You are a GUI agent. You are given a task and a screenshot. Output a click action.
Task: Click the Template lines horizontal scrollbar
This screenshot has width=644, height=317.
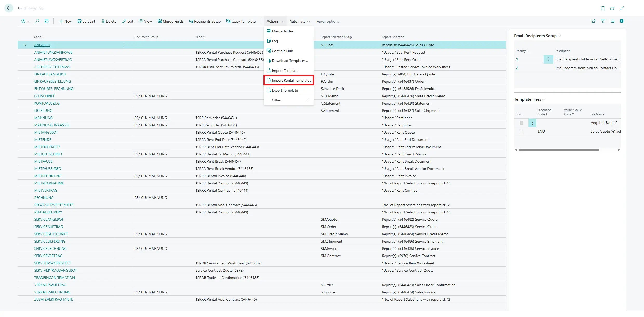click(559, 150)
